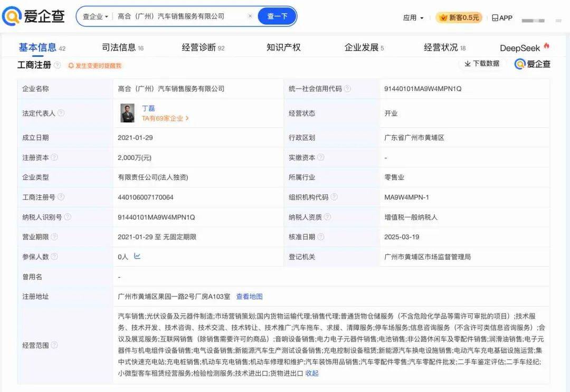Click the help icon next to 注册资本
Screen dimensions: 570x392
click(x=54, y=157)
